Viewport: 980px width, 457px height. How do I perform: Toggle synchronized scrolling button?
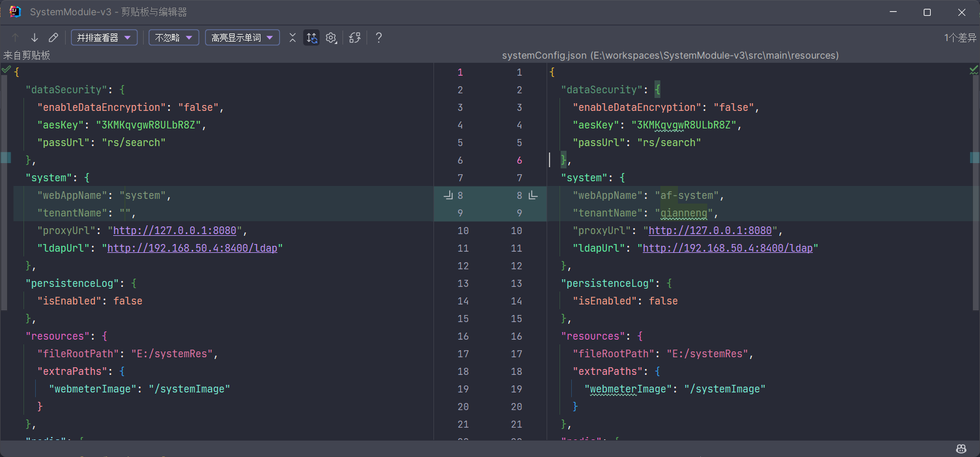(x=311, y=38)
